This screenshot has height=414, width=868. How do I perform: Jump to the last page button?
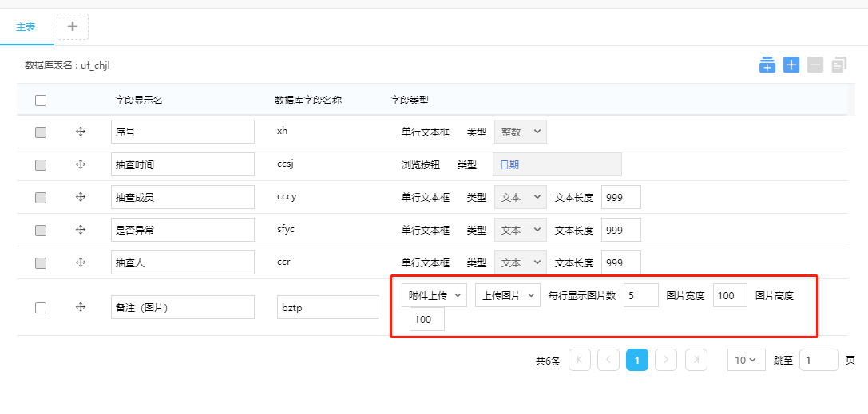[x=696, y=361]
